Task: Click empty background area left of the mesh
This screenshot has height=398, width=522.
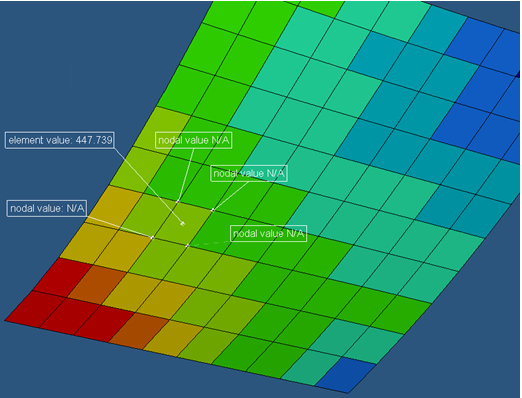Action: pos(67,67)
